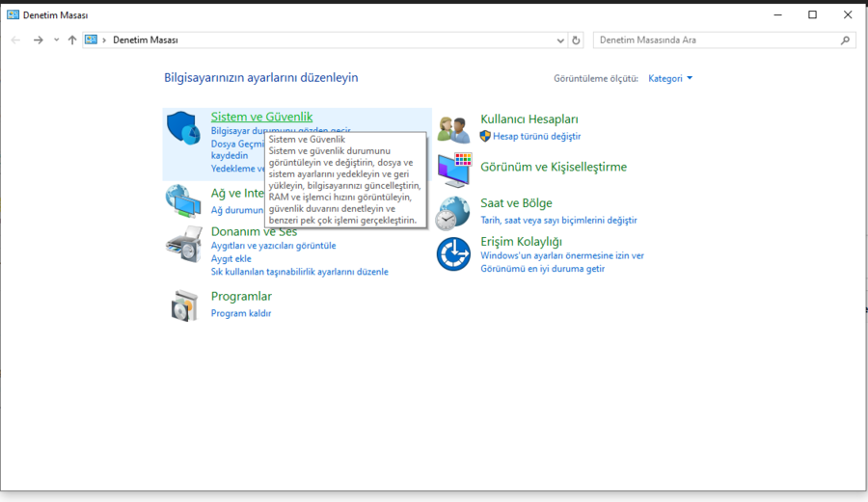The height and width of the screenshot is (502, 868).
Task: Click the forward navigation arrow
Action: pos(38,40)
